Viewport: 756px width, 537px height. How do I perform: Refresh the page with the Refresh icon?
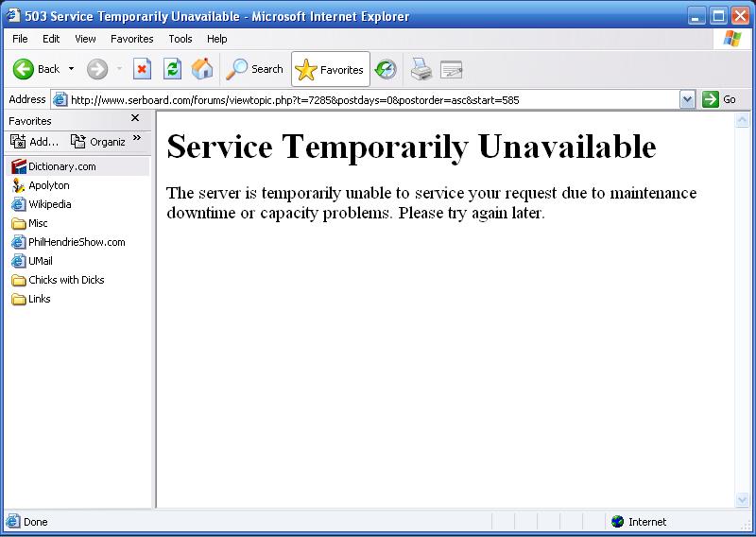tap(172, 69)
